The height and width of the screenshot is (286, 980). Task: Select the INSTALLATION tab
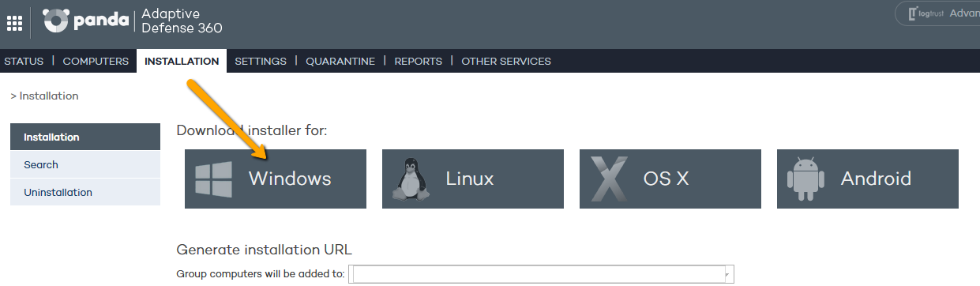[182, 61]
